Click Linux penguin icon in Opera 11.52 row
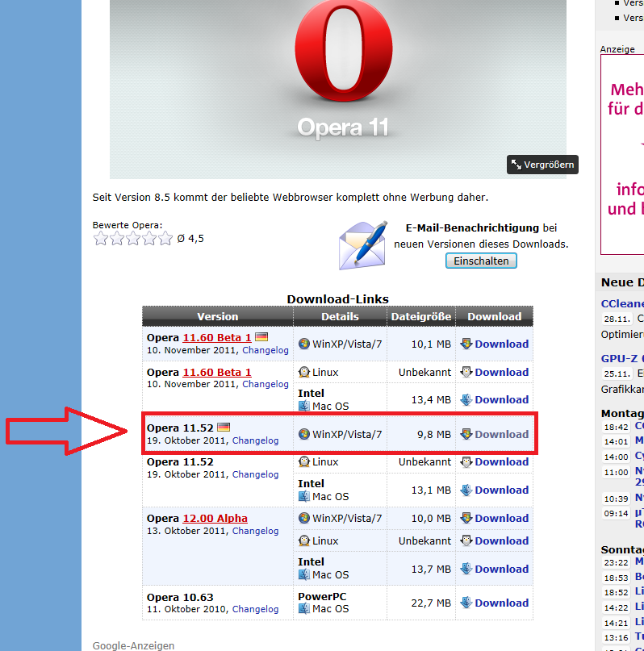The height and width of the screenshot is (651, 644). pyautogui.click(x=304, y=461)
